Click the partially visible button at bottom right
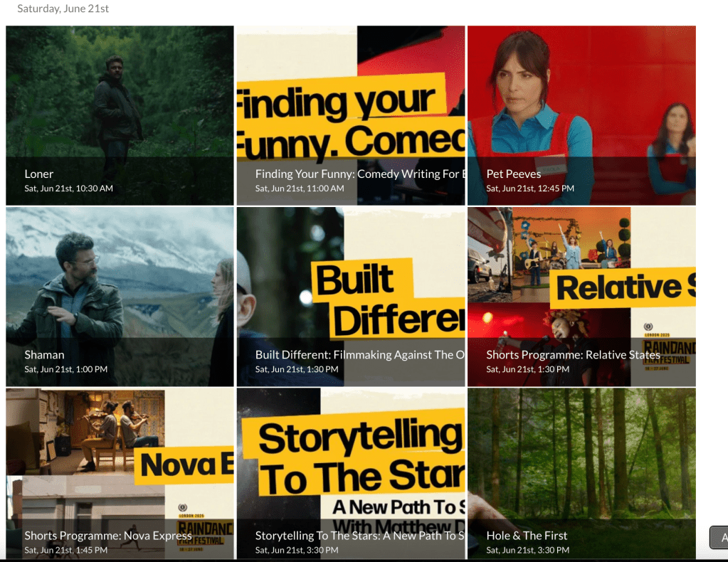Viewport: 728px width, 562px height. (719, 537)
